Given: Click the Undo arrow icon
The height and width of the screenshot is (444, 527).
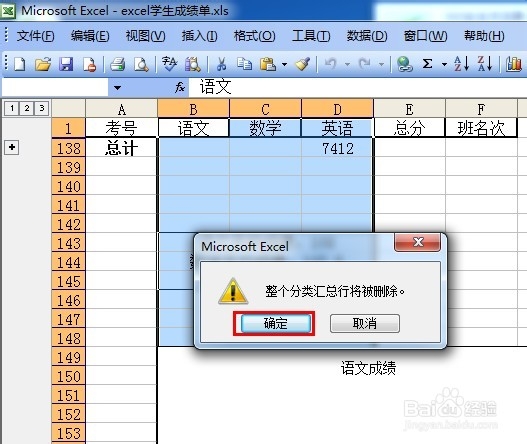Looking at the screenshot, I should (331, 64).
